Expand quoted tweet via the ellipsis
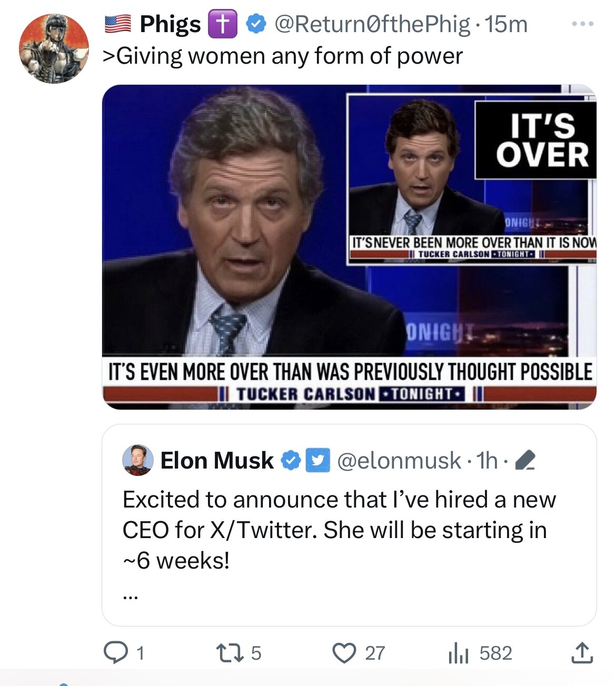The image size is (616, 686). tap(130, 597)
